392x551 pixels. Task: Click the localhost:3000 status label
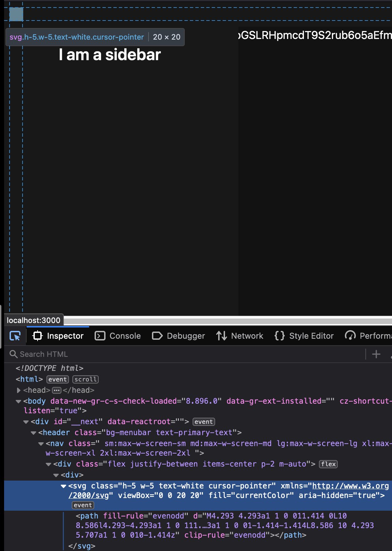pyautogui.click(x=33, y=320)
